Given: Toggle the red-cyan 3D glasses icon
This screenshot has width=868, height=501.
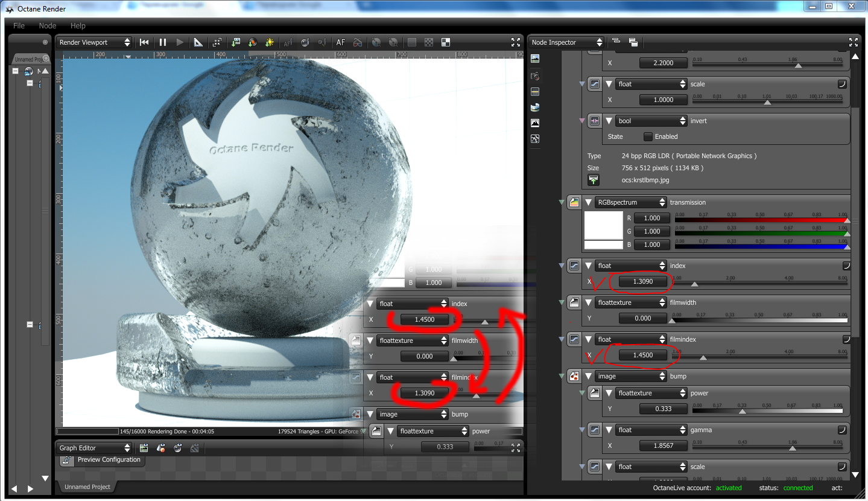Looking at the screenshot, I should [358, 42].
